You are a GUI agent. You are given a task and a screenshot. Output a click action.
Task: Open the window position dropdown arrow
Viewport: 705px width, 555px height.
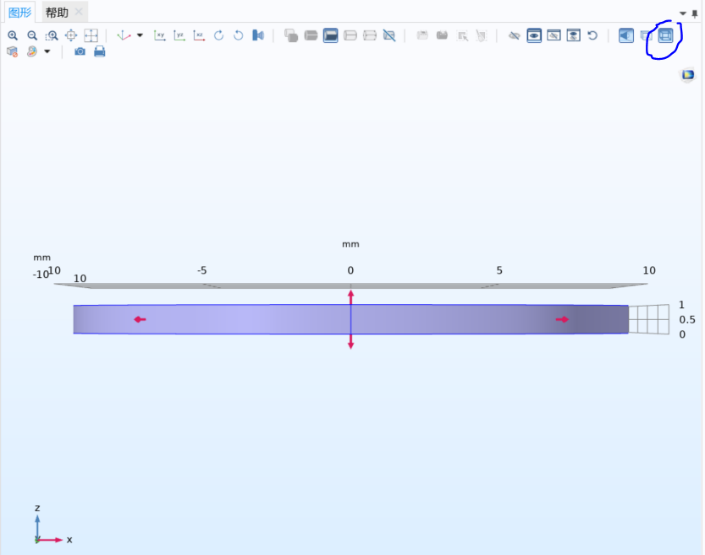coord(683,13)
